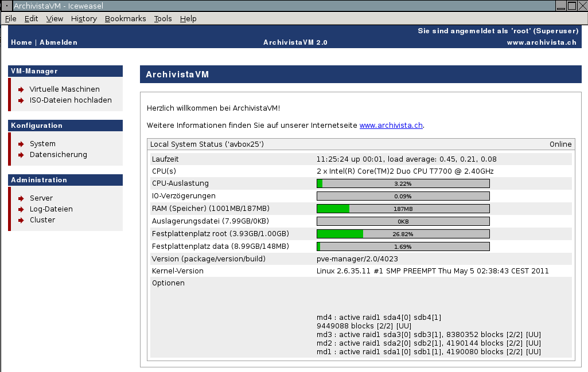Click the arrow icon beside ISO-Dateien hochladen
The image size is (588, 372).
[21, 100]
